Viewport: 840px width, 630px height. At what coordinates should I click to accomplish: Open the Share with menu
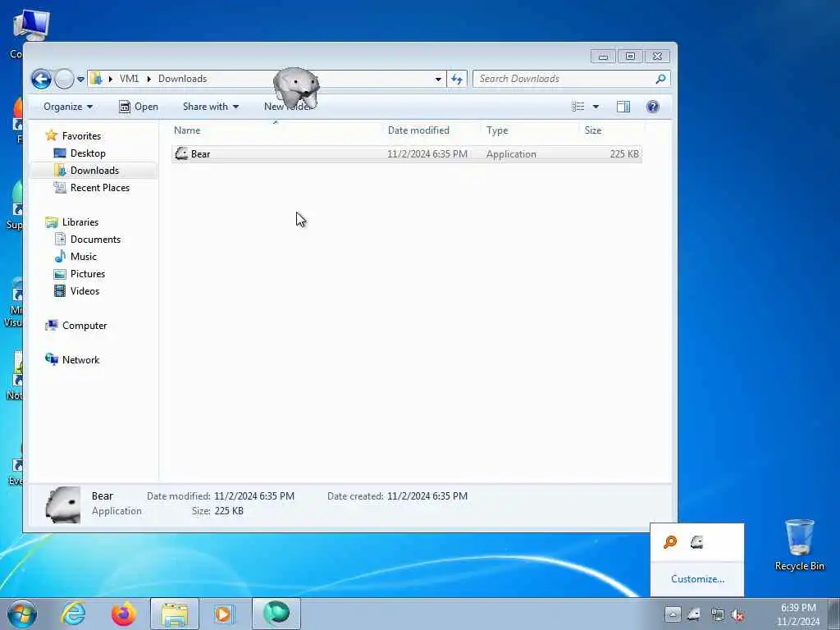pos(211,107)
